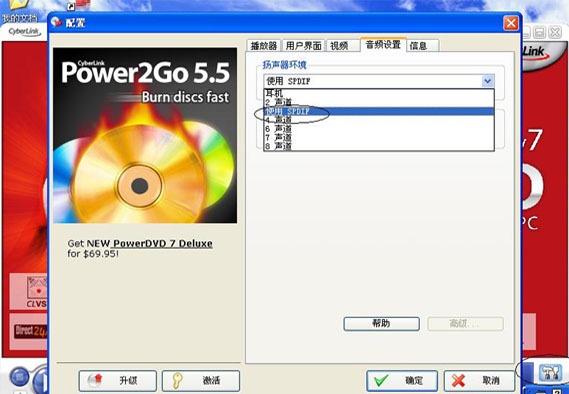Select 6 声道 from the speaker list

[378, 128]
